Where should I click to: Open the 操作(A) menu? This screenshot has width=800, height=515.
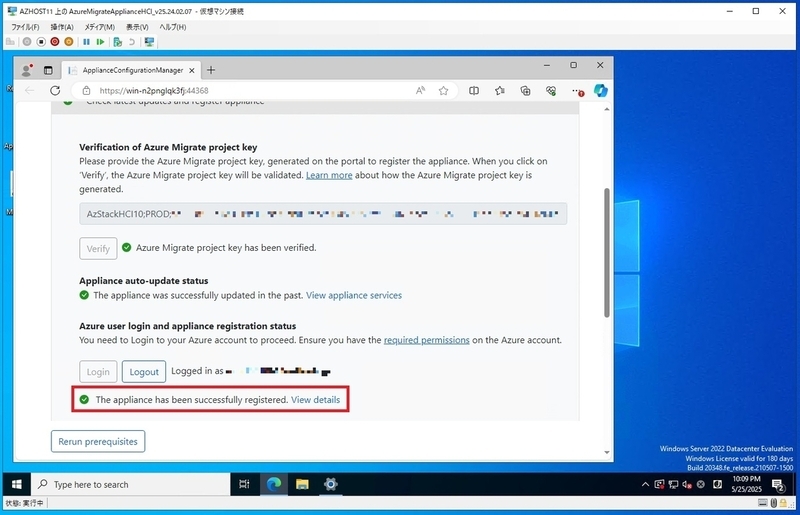click(62, 27)
